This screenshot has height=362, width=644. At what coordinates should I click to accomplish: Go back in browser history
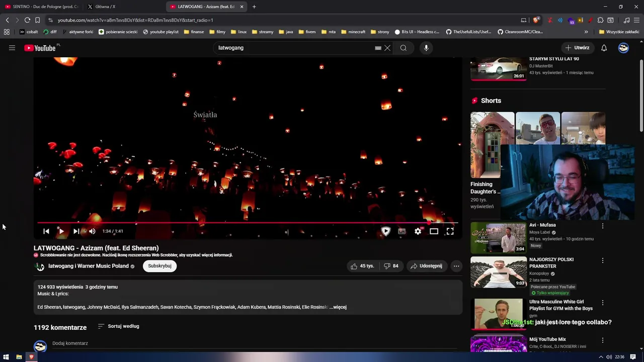coord(7,20)
